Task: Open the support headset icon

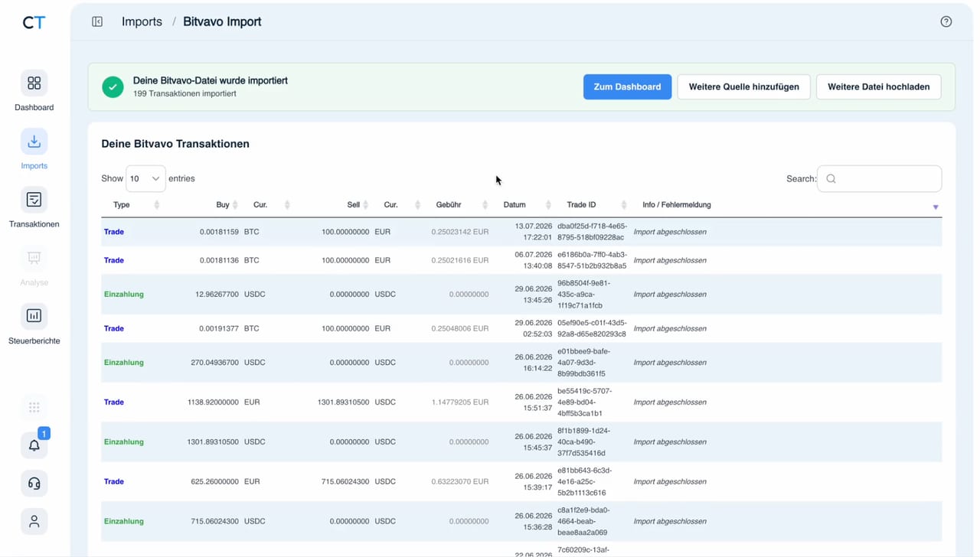Action: tap(34, 484)
